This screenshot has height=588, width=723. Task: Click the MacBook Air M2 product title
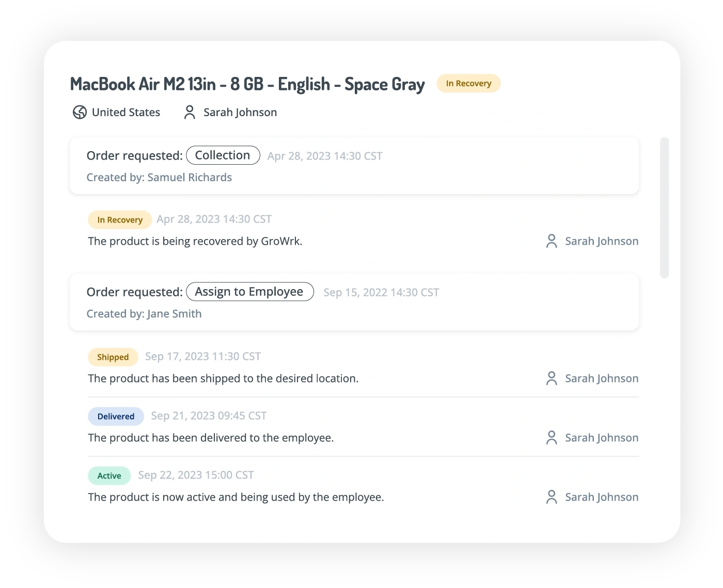(247, 84)
